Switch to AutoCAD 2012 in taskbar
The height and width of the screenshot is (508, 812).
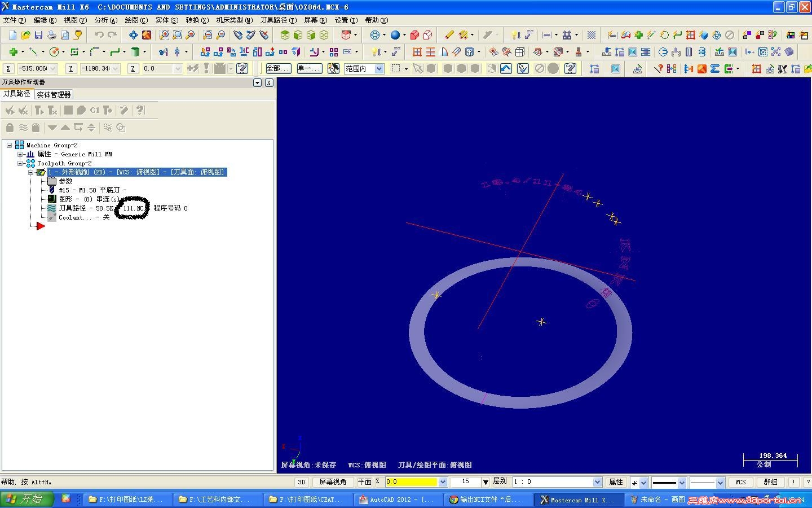pyautogui.click(x=398, y=500)
